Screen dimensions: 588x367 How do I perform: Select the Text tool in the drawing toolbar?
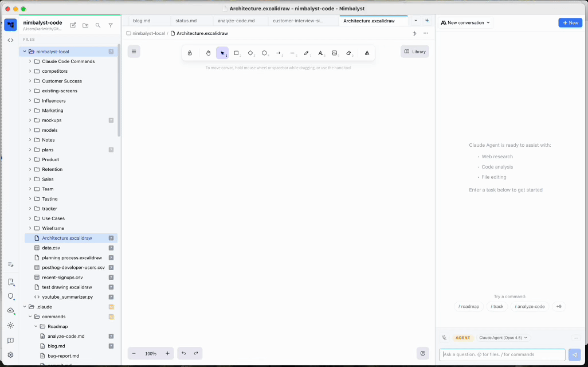click(x=321, y=52)
